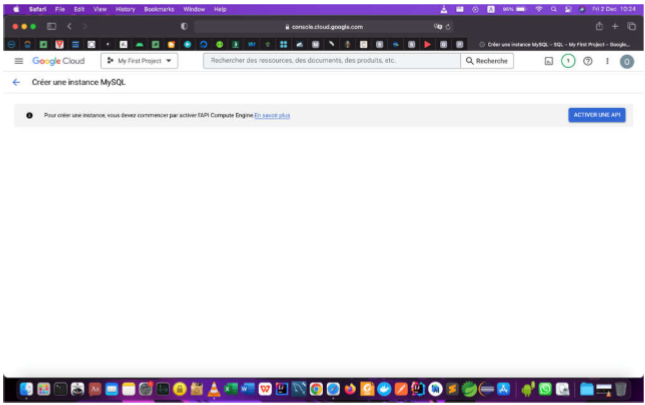Open the View menu
645x405 pixels.
click(x=100, y=9)
